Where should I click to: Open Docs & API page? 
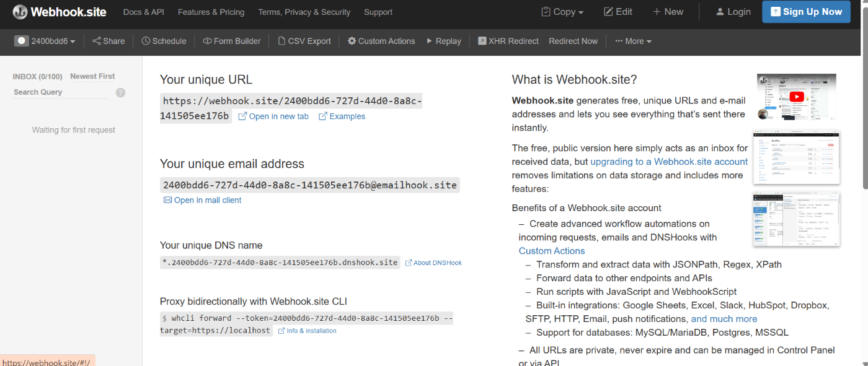point(144,12)
